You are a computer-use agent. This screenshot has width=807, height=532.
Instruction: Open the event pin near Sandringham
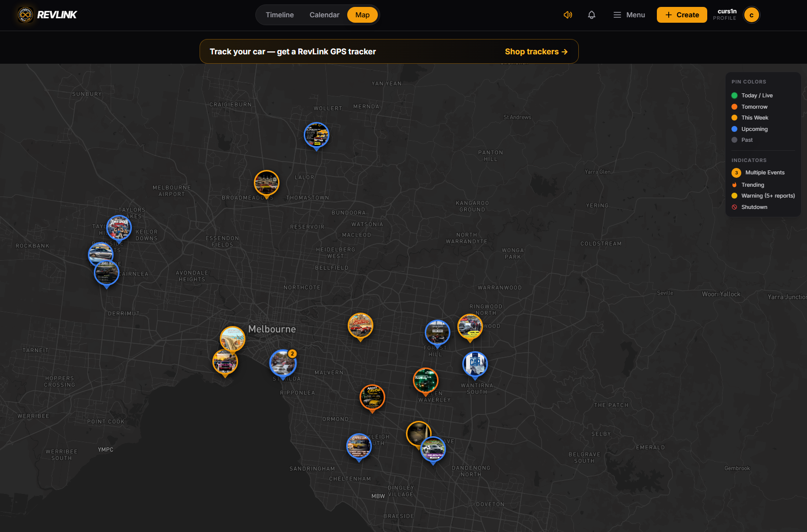(359, 446)
